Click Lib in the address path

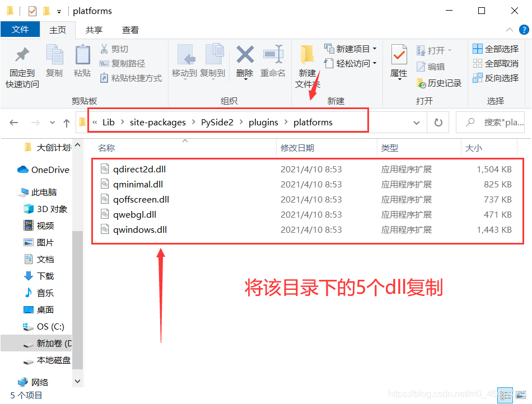pyautogui.click(x=109, y=123)
